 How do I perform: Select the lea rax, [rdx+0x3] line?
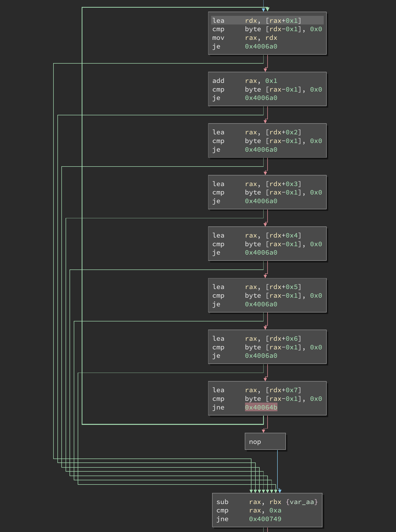(x=256, y=184)
